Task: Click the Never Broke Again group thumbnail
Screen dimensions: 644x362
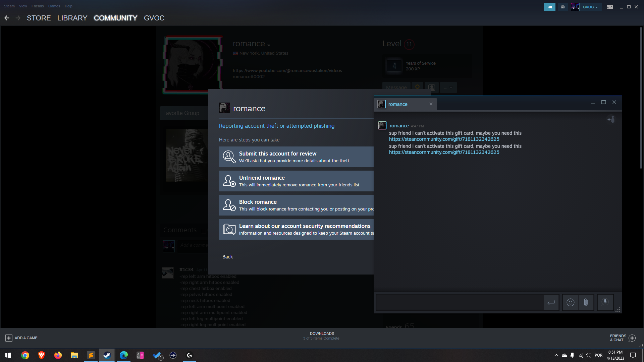Action: pos(187,155)
